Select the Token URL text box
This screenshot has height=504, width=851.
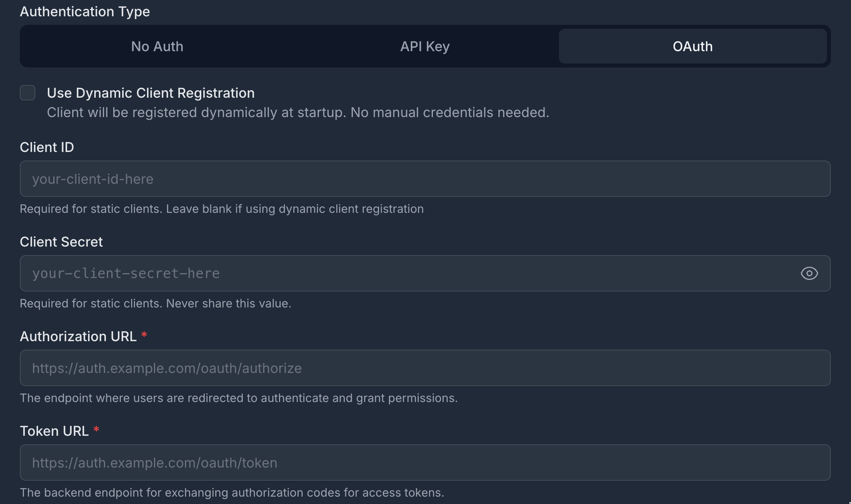[x=425, y=463]
